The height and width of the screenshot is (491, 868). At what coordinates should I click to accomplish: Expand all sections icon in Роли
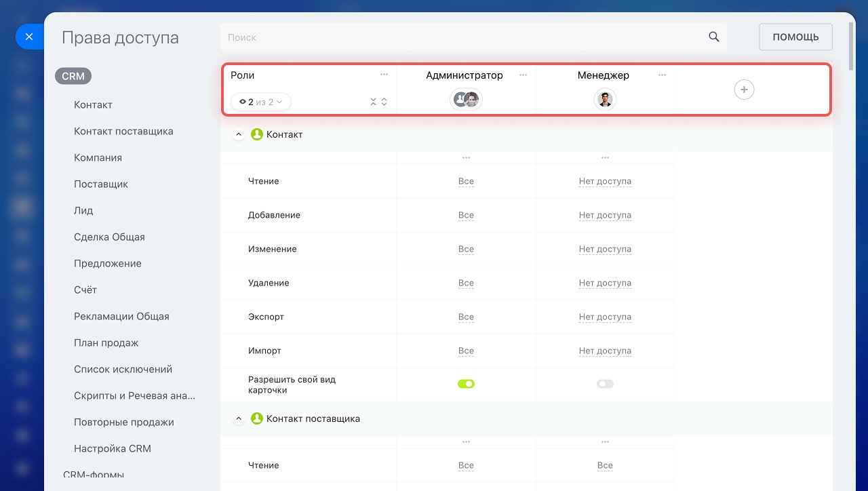tap(384, 102)
